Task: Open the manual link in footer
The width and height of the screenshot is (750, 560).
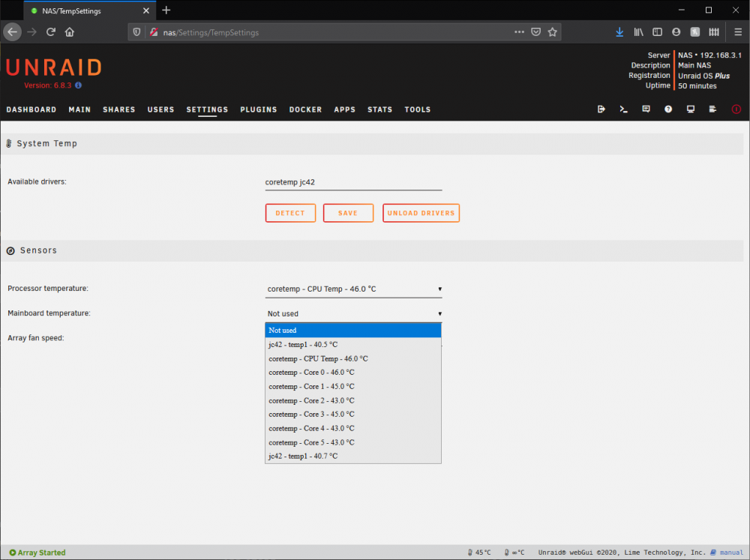Action: click(x=731, y=553)
